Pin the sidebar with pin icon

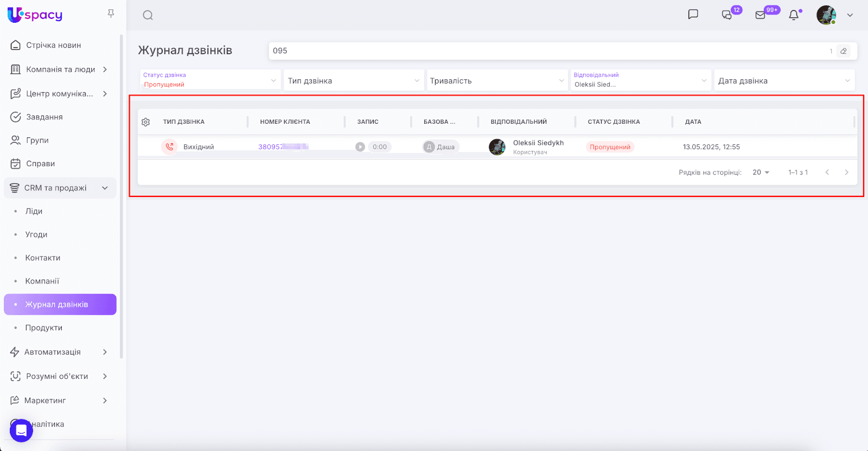click(111, 14)
